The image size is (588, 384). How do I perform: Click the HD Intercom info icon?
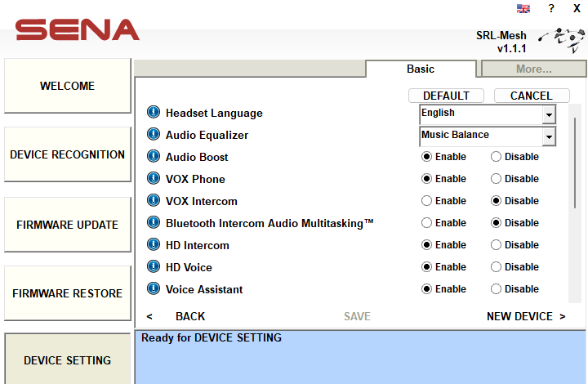[x=153, y=245]
